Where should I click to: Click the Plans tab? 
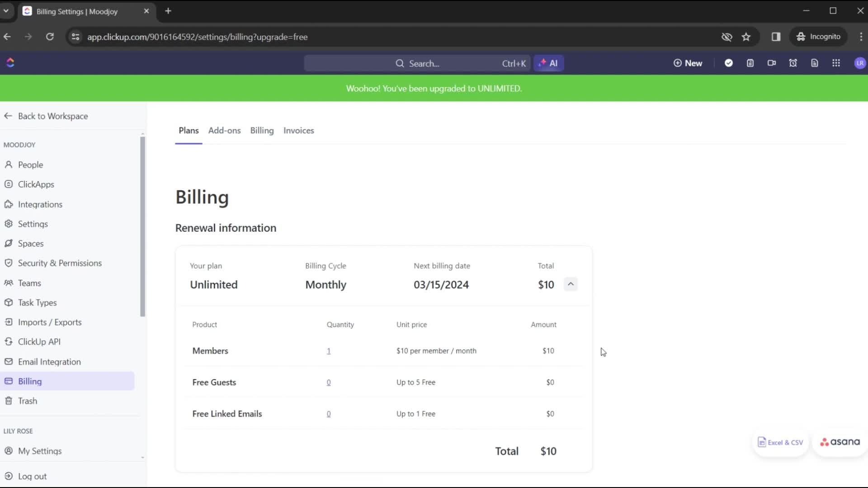(189, 130)
